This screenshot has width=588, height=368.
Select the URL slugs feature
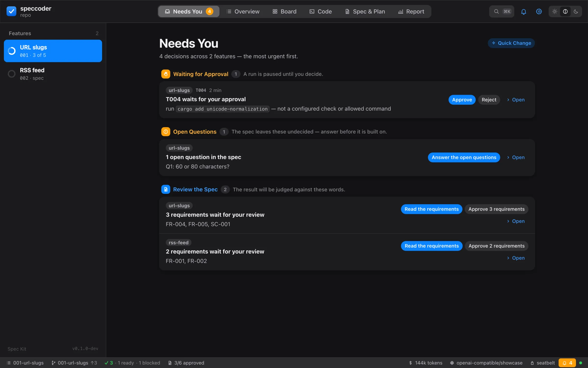click(53, 51)
